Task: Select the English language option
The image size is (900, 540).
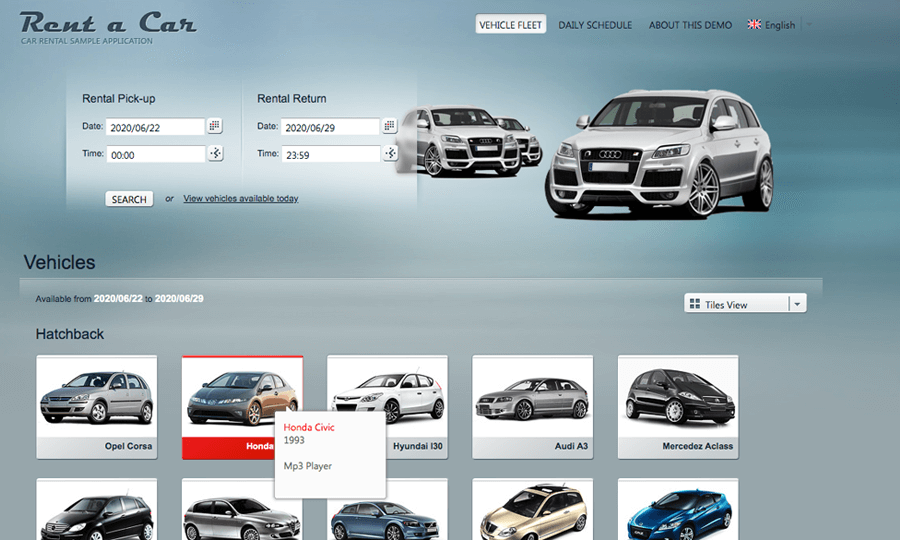Action: (779, 25)
